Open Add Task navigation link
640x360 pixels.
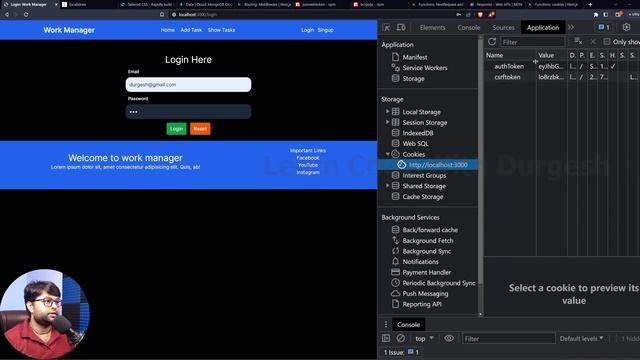coord(191,30)
